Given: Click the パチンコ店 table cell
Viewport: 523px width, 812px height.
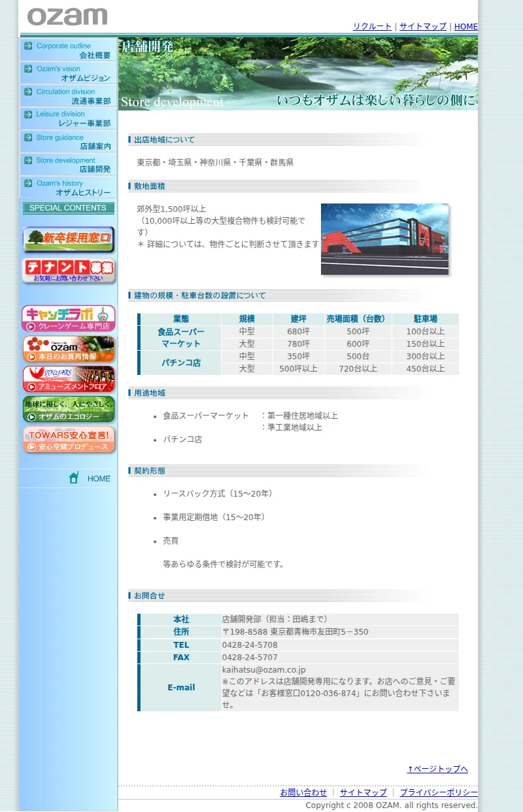Looking at the screenshot, I should (x=180, y=362).
